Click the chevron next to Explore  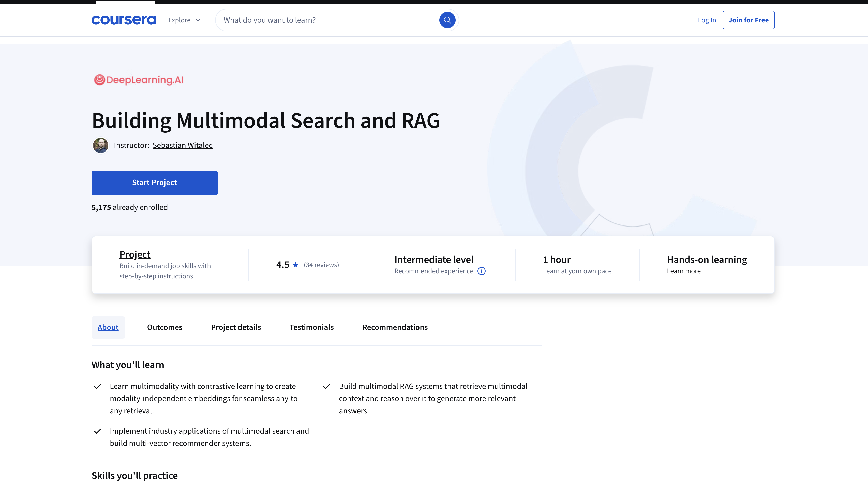[198, 20]
